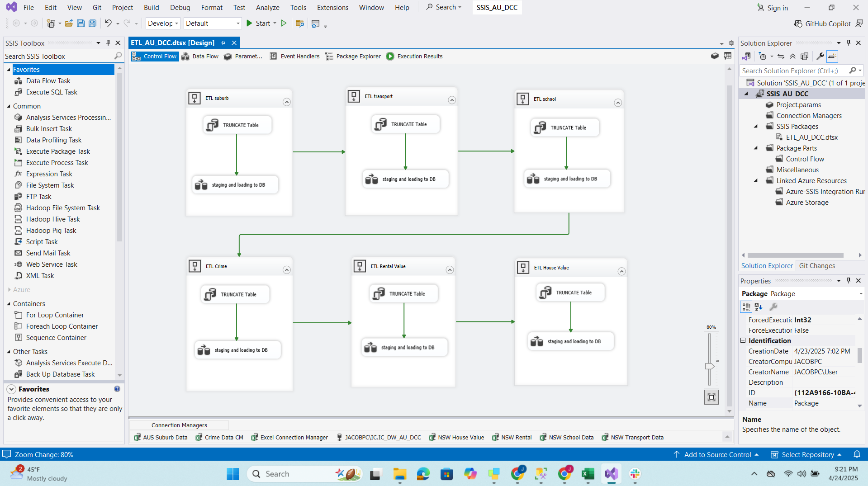This screenshot has height=486, width=868.
Task: Open the Default solution platform dropdown
Action: [x=213, y=24]
